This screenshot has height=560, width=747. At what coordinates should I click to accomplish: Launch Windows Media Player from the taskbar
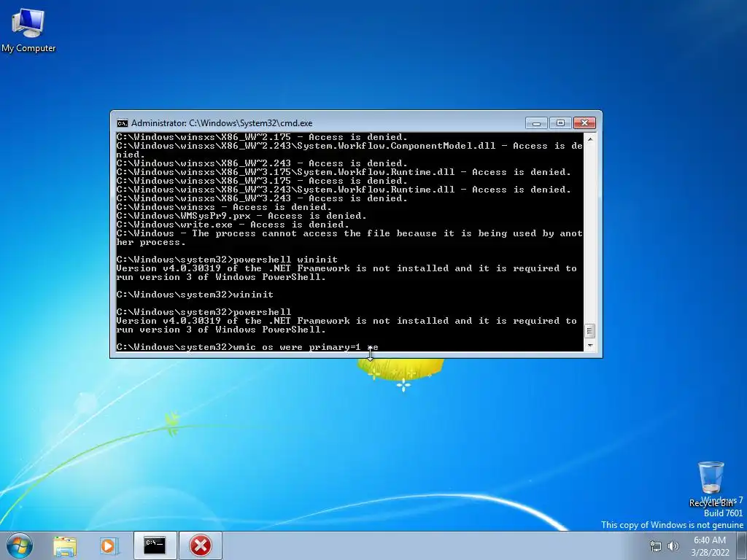109,546
